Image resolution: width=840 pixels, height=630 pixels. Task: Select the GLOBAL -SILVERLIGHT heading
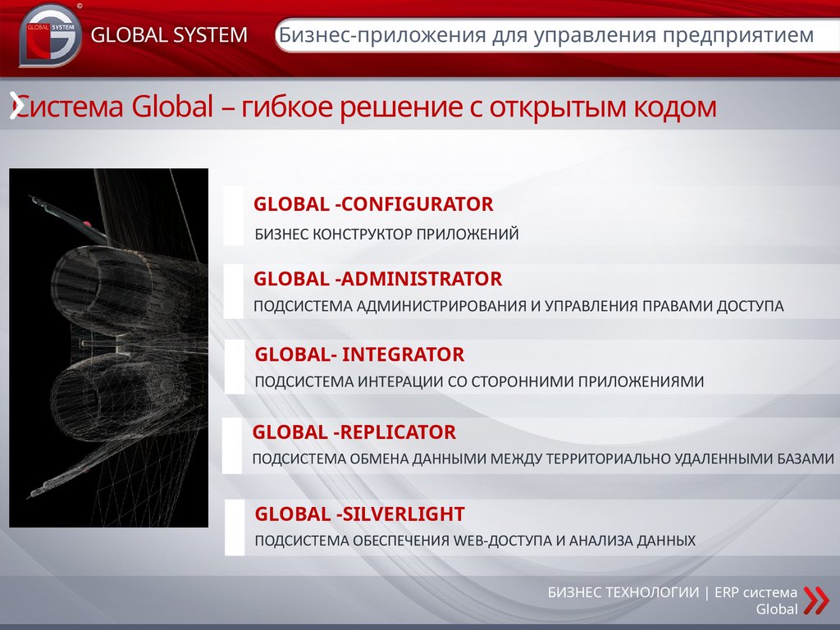pyautogui.click(x=359, y=514)
